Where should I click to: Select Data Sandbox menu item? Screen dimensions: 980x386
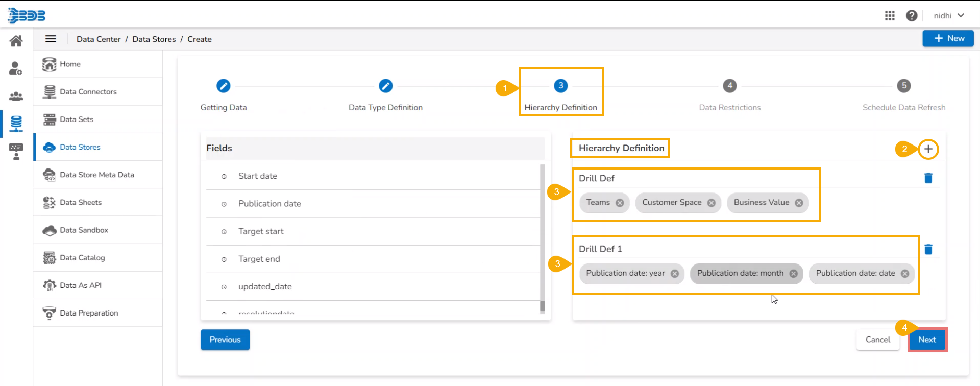click(x=84, y=230)
